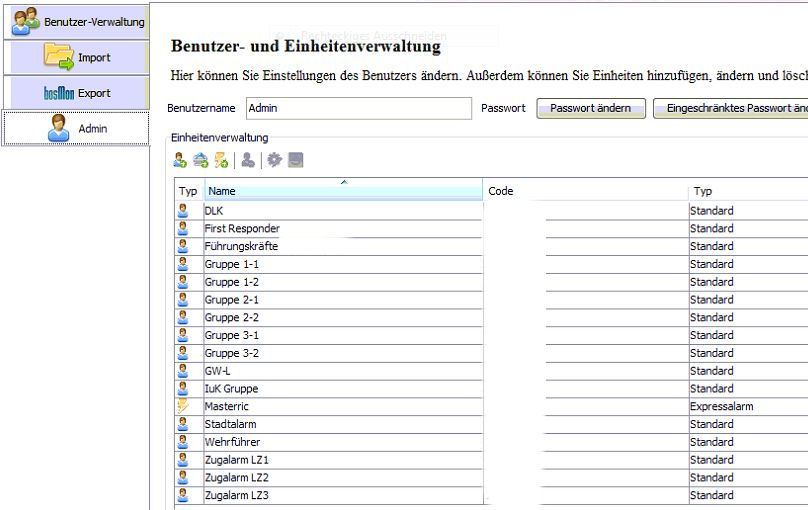Select the Admin user in sidebar

(x=76, y=128)
